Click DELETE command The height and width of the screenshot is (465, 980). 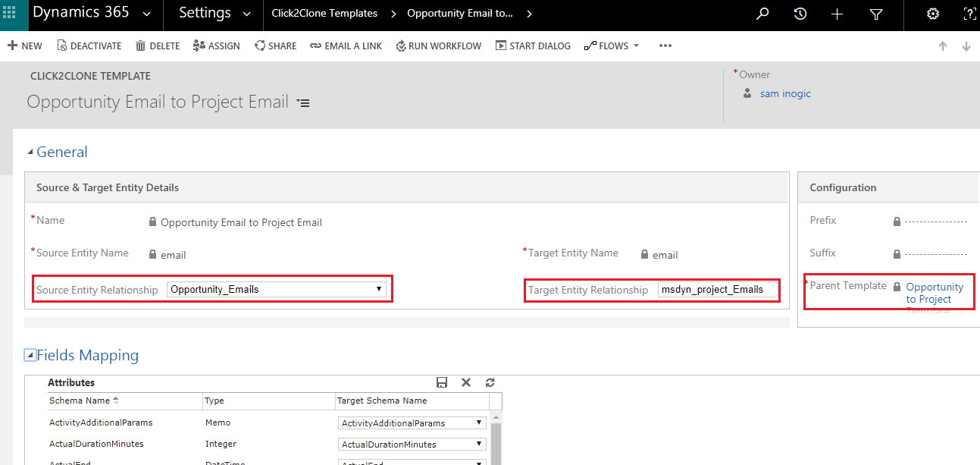pyautogui.click(x=158, y=46)
